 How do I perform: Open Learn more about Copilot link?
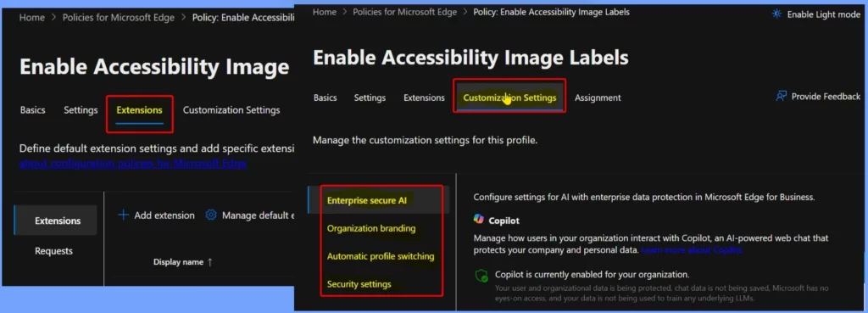692,250
